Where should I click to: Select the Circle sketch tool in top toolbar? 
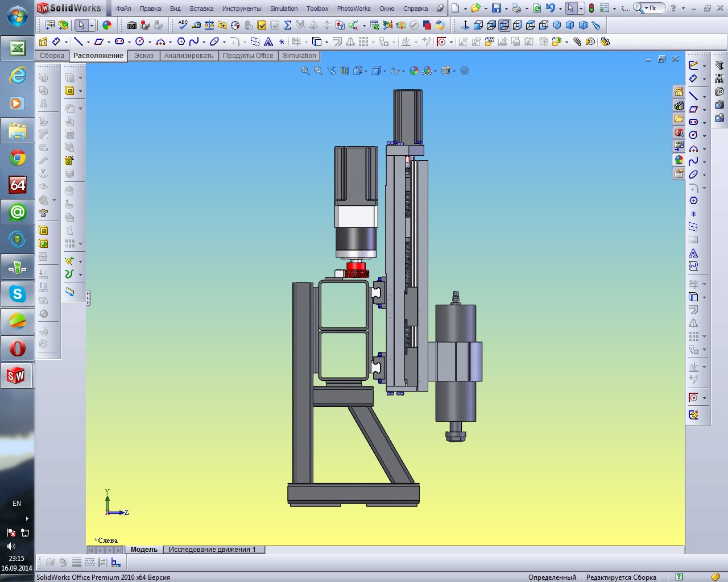pyautogui.click(x=140, y=41)
